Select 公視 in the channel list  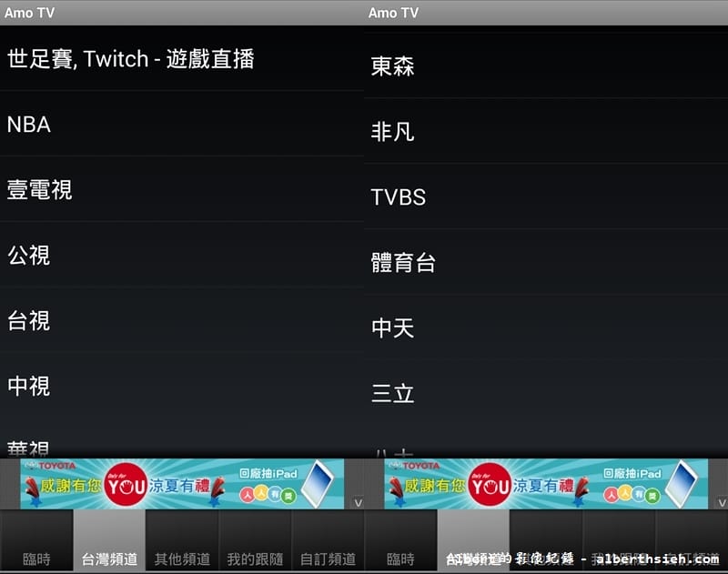[182, 255]
